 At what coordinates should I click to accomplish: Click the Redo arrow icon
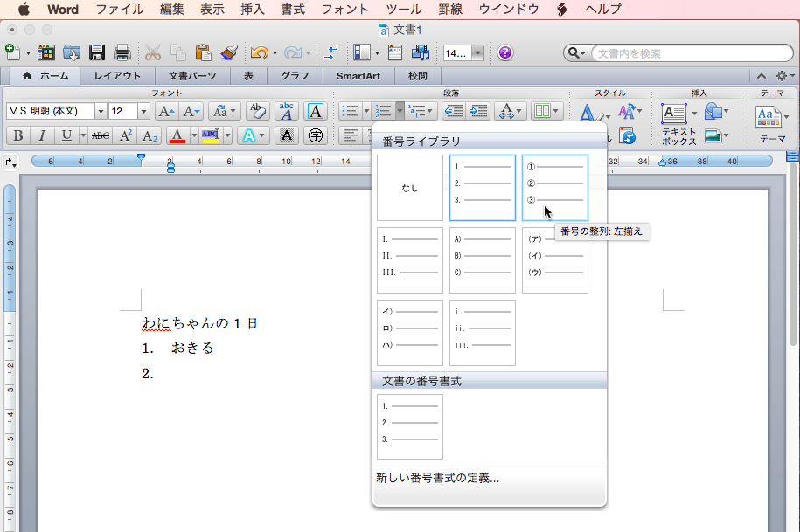coord(293,52)
